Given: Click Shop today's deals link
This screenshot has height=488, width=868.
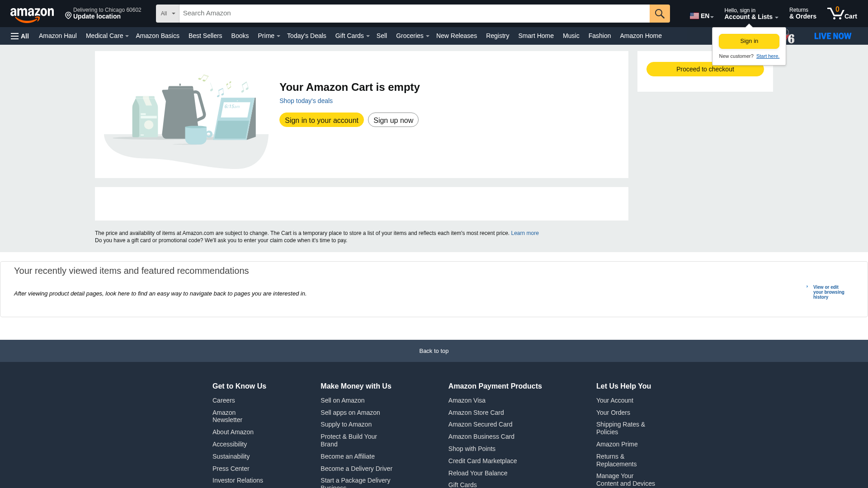Looking at the screenshot, I should (306, 101).
